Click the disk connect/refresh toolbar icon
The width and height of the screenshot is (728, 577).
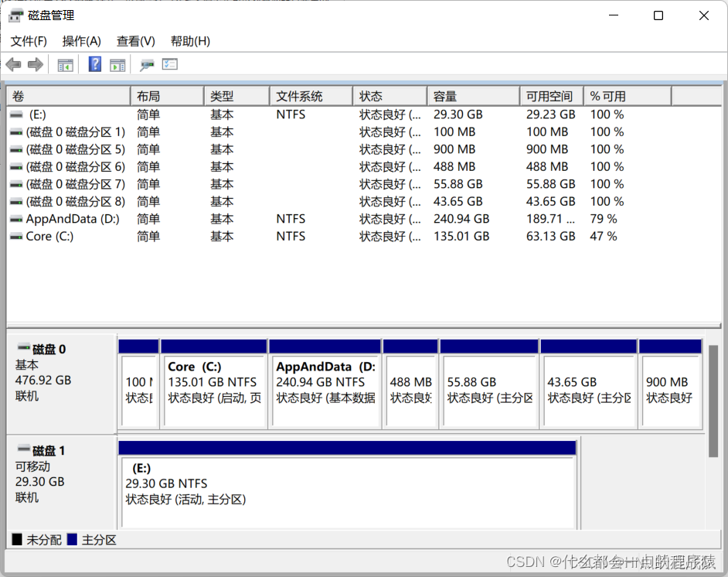point(147,65)
